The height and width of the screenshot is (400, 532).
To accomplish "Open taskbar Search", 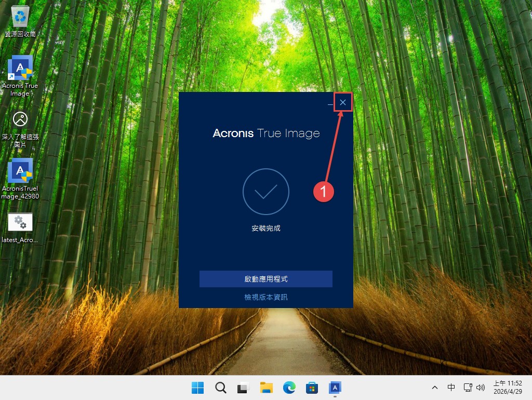I will pyautogui.click(x=221, y=388).
